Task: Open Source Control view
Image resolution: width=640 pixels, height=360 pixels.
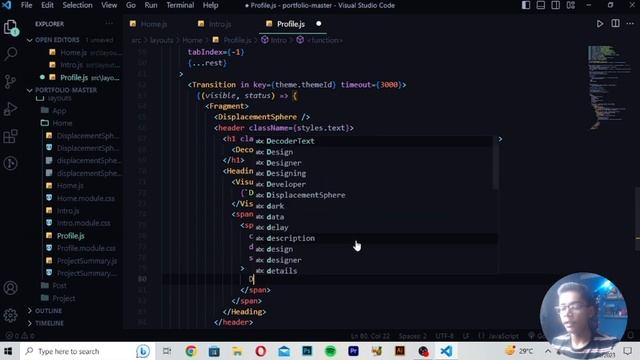Action: (x=11, y=81)
